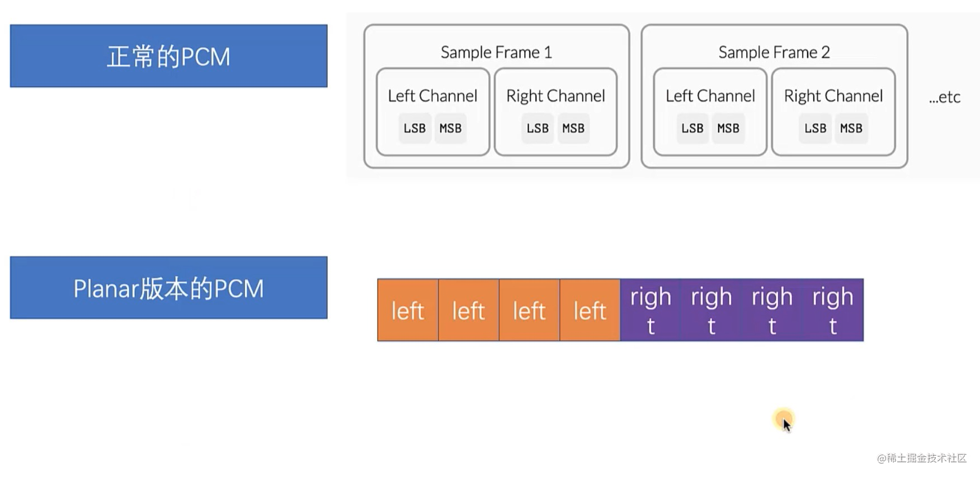
Task: Click the last purple right block
Action: (x=833, y=310)
